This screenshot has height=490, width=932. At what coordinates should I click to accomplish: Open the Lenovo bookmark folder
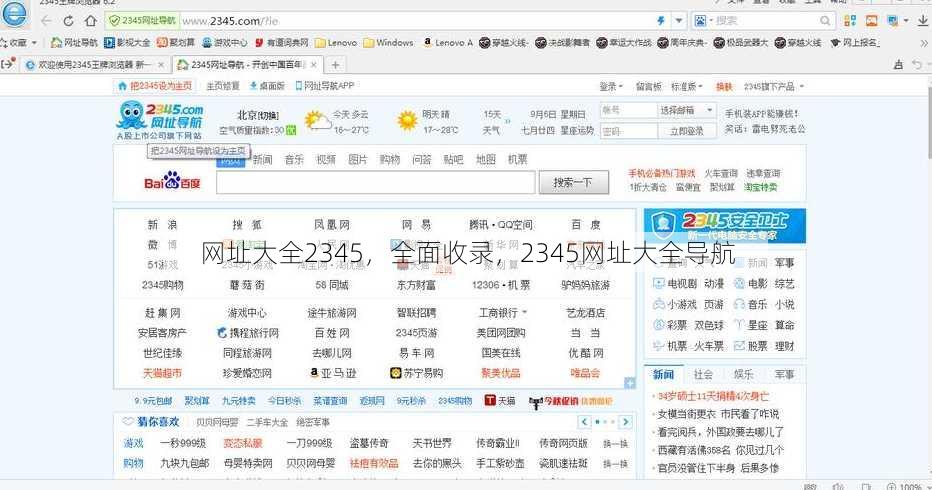336,43
